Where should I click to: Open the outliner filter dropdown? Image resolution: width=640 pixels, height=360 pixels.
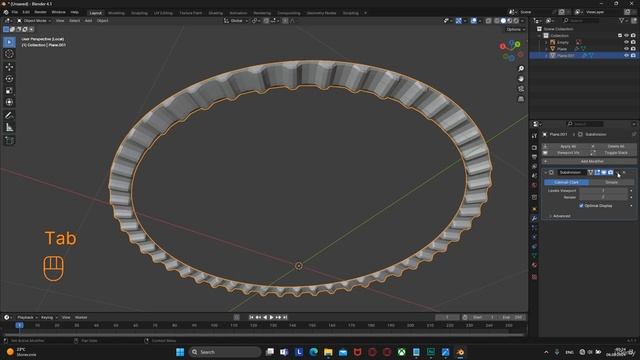623,20
